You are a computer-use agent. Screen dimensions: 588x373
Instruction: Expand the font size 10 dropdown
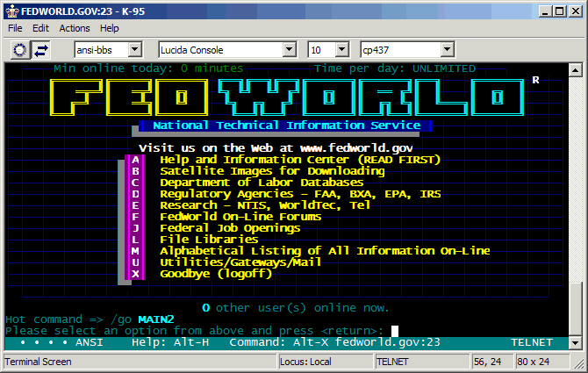[341, 49]
